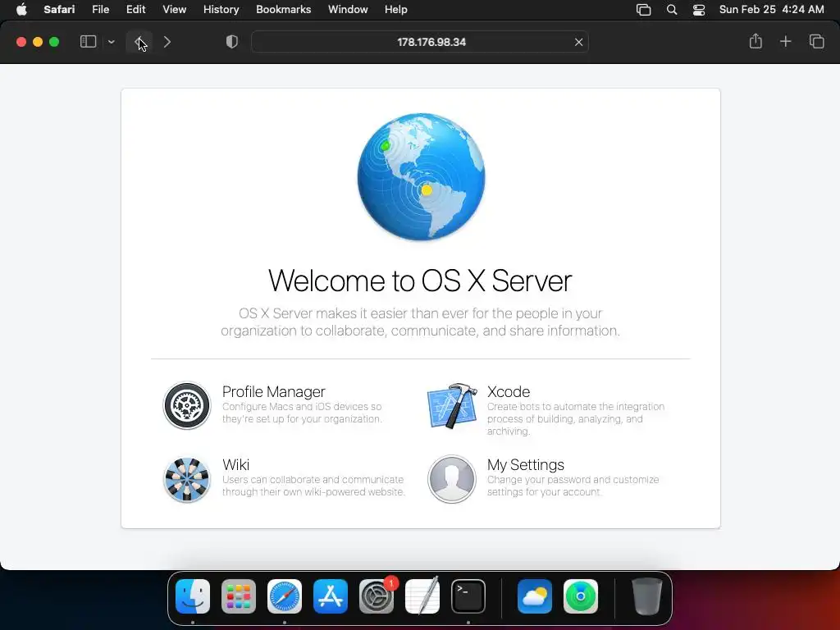
Task: Minimize Safari with the yellow button
Action: (38, 42)
